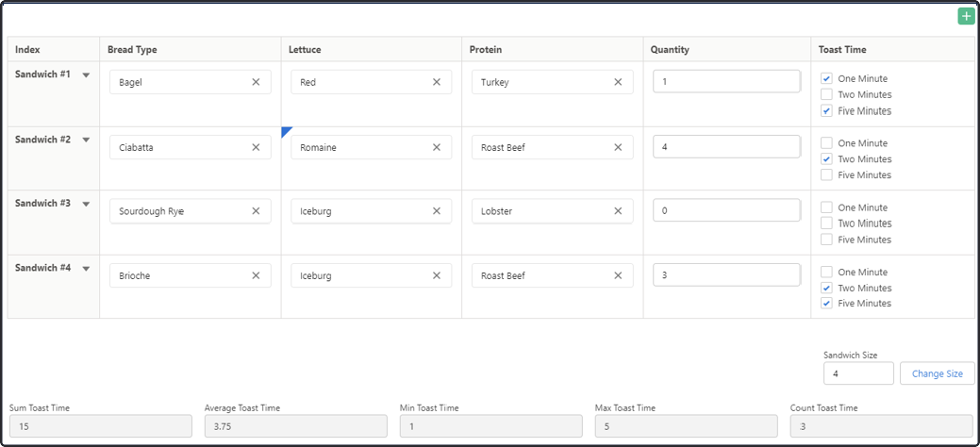This screenshot has height=447, width=980.
Task: Click the green plus add-row icon
Action: coord(966,17)
